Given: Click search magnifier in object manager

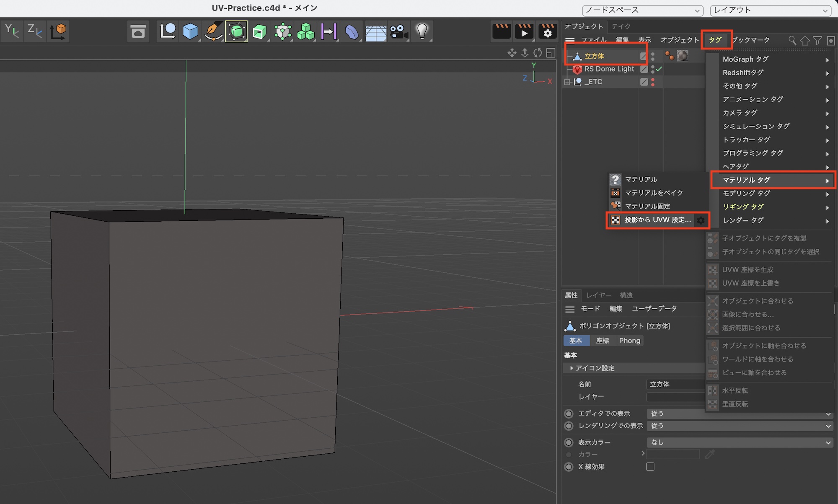Looking at the screenshot, I should click(792, 40).
